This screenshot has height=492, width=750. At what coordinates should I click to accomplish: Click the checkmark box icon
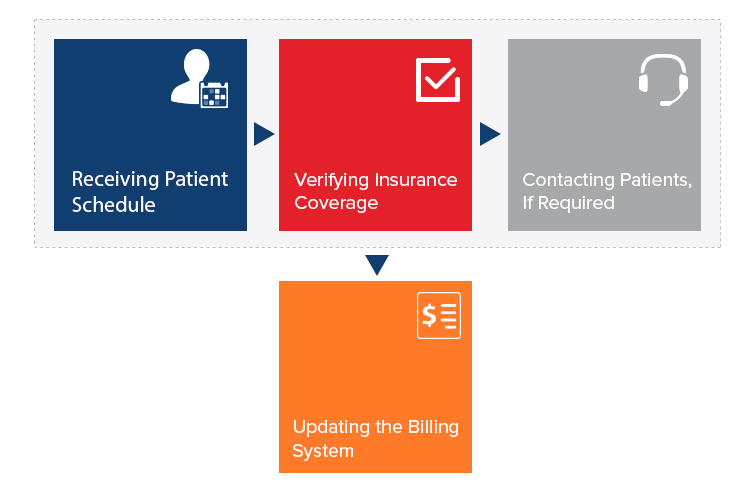click(x=438, y=80)
